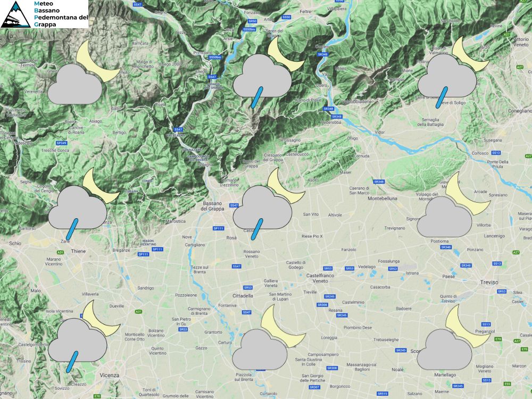Select the SR307 road shield near Borgoricco
The width and height of the screenshot is (532, 399).
(314, 387)
